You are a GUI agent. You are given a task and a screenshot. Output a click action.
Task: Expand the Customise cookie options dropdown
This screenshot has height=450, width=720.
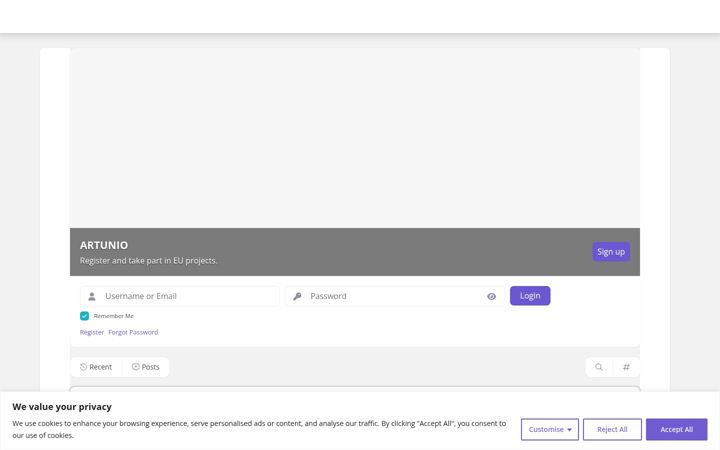coord(550,429)
